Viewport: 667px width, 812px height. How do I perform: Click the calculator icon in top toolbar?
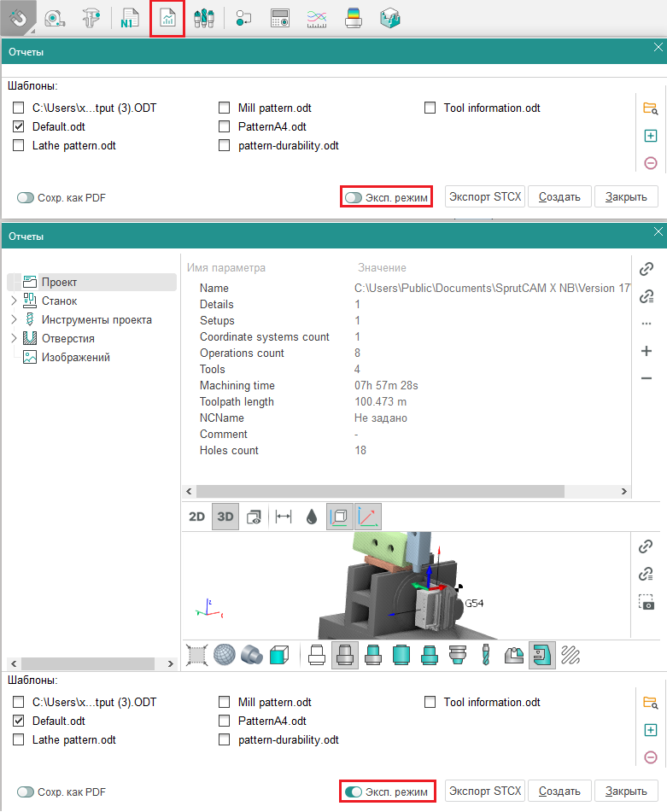tap(279, 19)
